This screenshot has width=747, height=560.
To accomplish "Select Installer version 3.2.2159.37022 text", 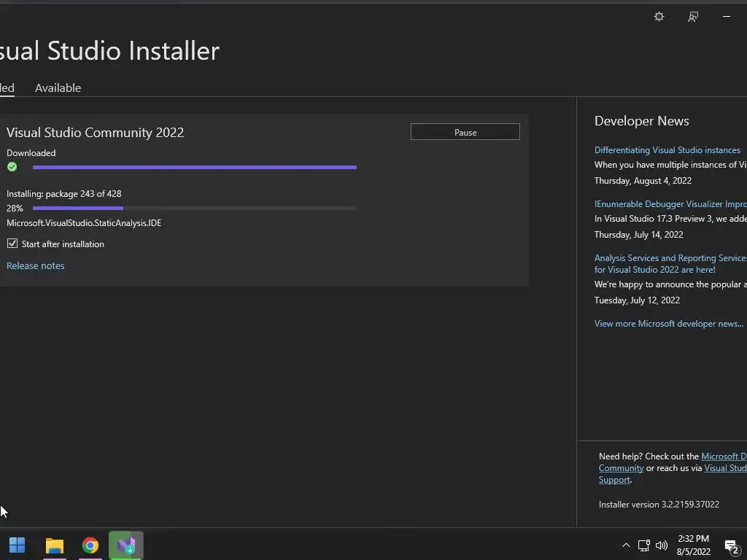I will pyautogui.click(x=659, y=505).
